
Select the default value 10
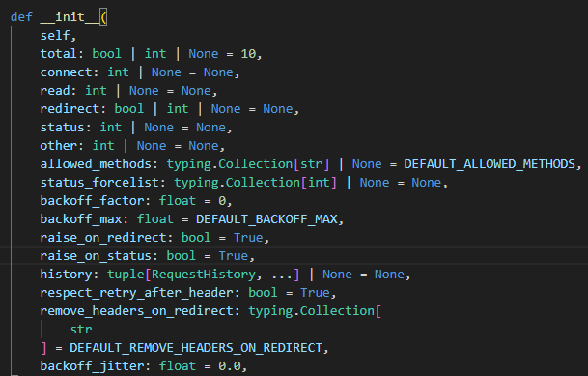tap(248, 54)
